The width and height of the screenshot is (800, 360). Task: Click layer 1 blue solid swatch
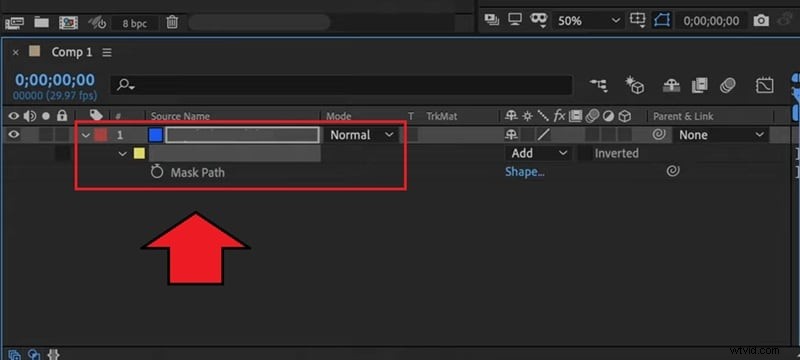pyautogui.click(x=156, y=135)
